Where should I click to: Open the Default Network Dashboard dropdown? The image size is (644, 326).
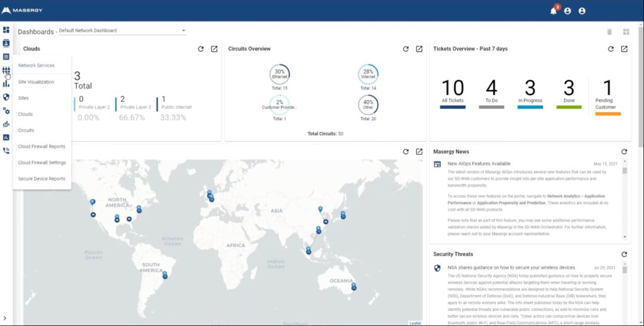(123, 30)
